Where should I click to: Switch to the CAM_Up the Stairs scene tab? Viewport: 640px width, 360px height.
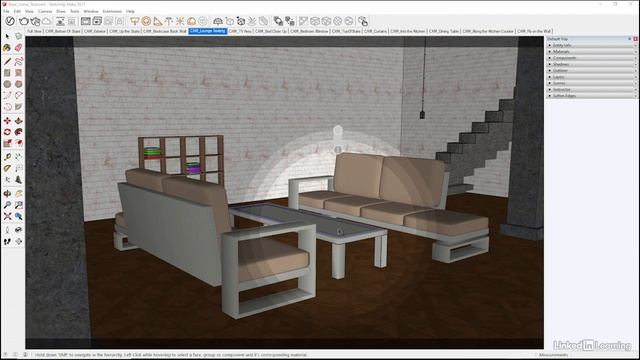coord(124,31)
